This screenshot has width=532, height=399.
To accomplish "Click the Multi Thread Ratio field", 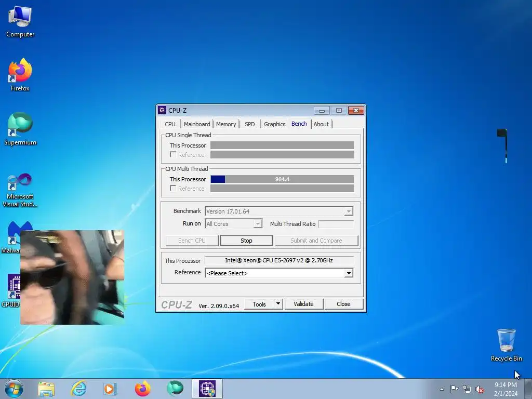I will coord(336,224).
